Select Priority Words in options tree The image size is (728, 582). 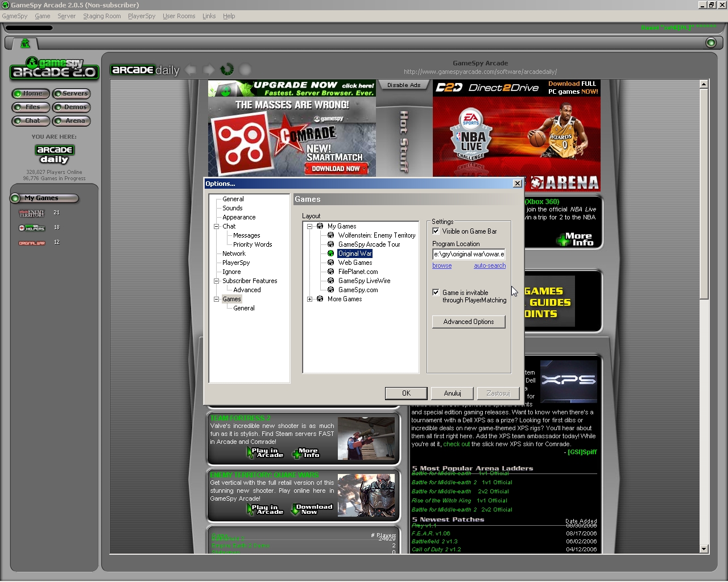(253, 244)
